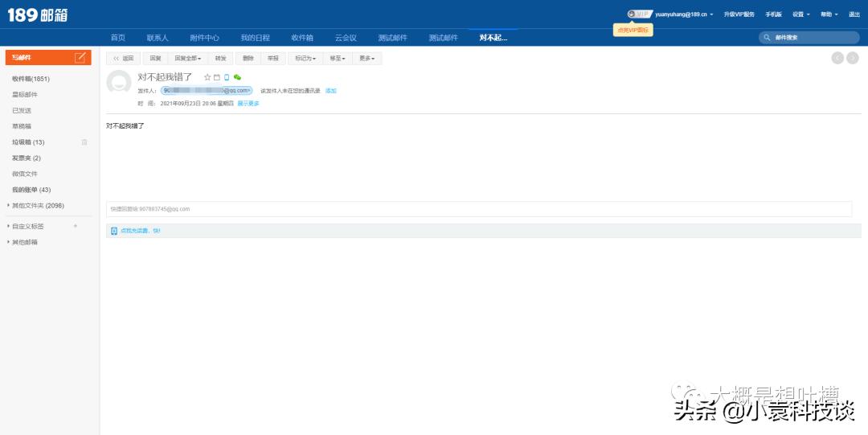Open the 回复全部 reply-all dropdown
The image size is (868, 435).
[187, 58]
